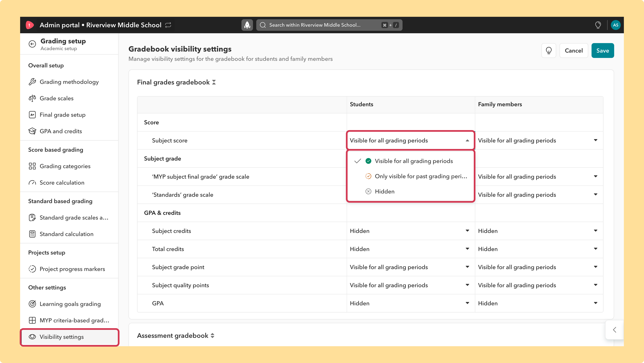
Task: Select Visibility settings in sidebar
Action: click(69, 337)
